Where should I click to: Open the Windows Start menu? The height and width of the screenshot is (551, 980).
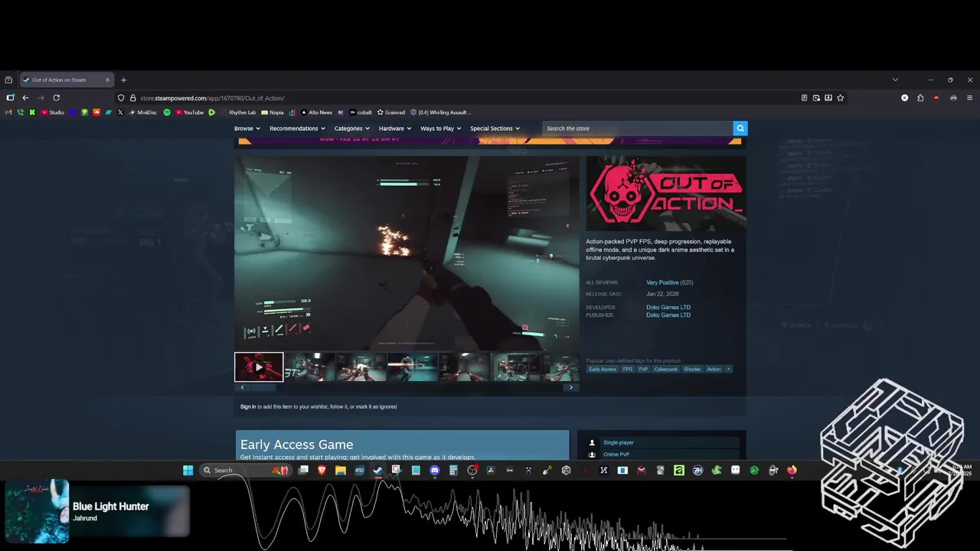(x=188, y=470)
